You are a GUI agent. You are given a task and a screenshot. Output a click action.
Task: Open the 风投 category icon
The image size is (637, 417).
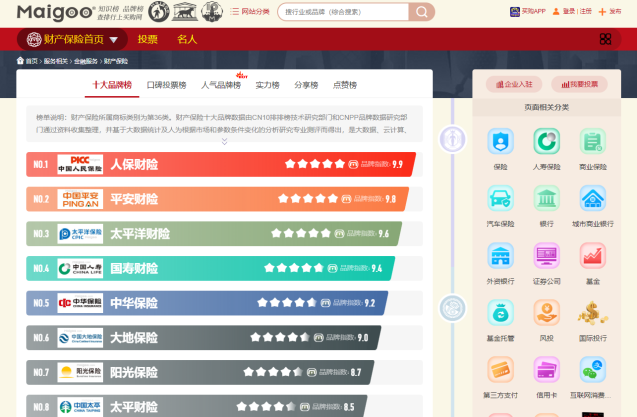pos(547,313)
